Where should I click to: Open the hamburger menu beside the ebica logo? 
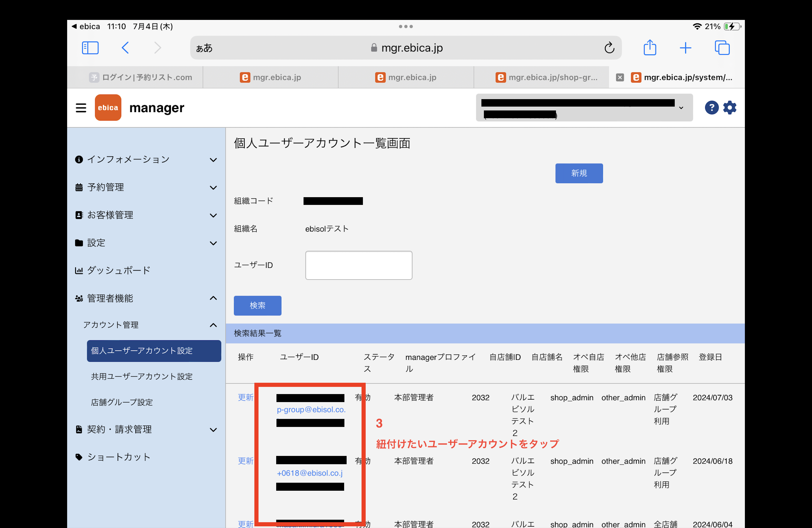point(81,108)
